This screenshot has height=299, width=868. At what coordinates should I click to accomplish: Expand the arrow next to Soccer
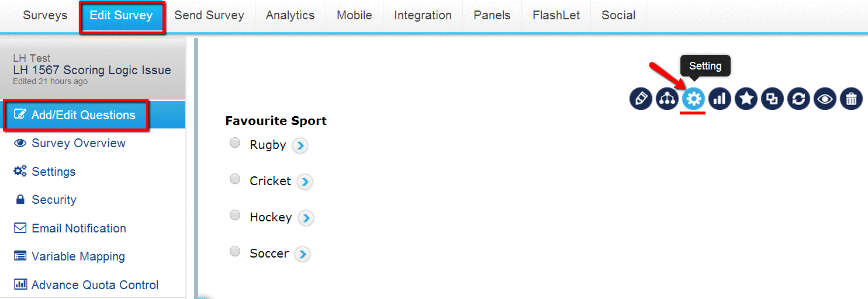coord(302,254)
